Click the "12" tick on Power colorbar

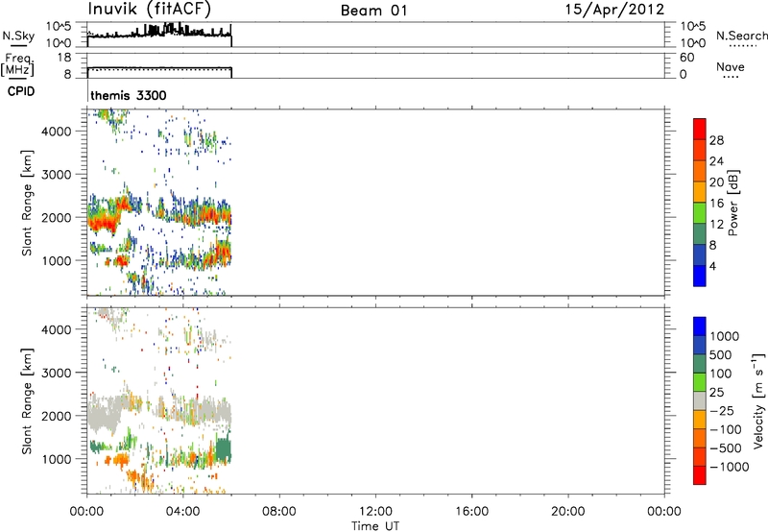pos(716,225)
